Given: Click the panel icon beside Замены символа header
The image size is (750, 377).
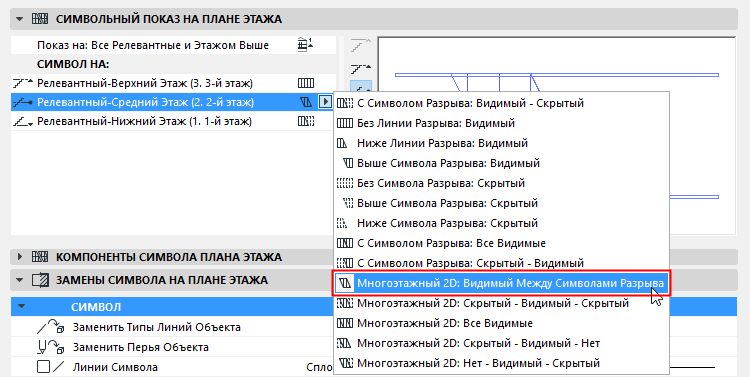Looking at the screenshot, I should point(41,280).
